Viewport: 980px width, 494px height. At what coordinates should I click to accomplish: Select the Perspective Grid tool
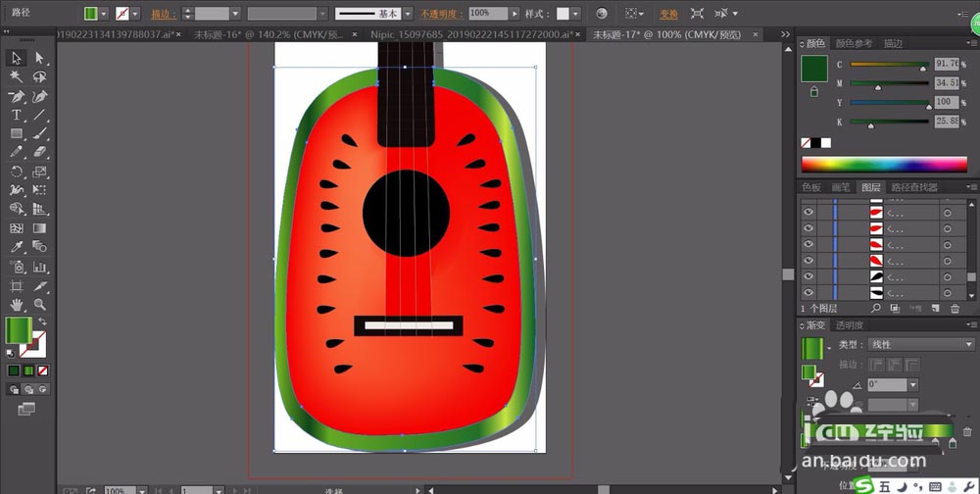(40, 210)
